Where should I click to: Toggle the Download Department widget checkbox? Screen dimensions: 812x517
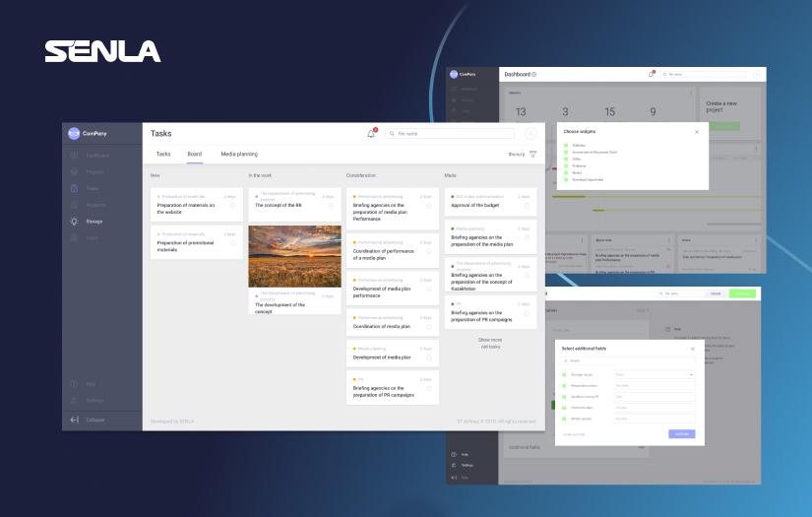point(566,180)
